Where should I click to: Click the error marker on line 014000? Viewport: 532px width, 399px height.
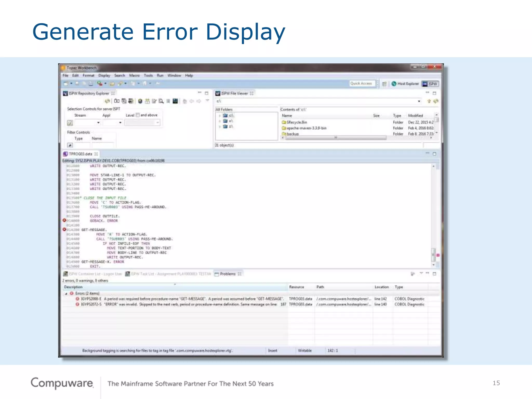point(64,220)
